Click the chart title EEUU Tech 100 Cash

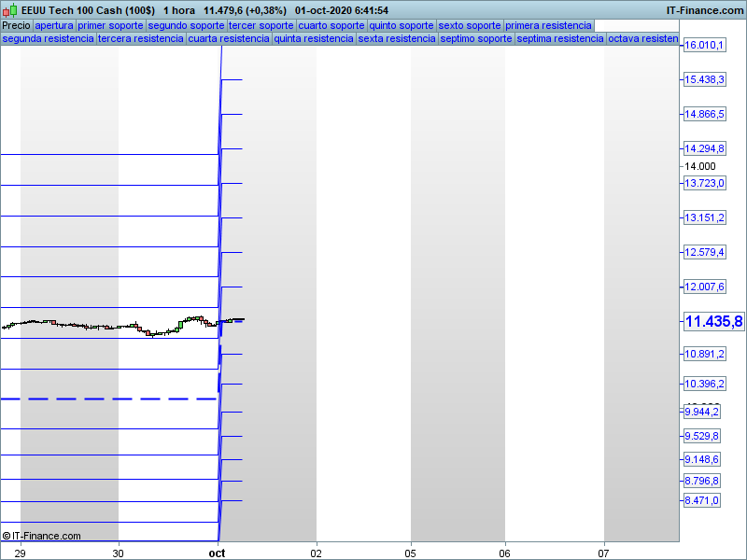88,10
